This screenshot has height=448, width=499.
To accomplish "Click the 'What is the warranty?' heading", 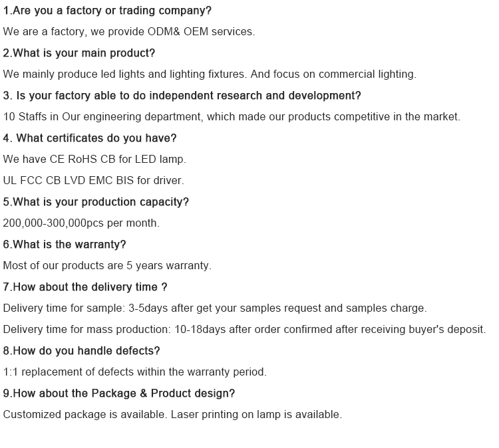I will (65, 244).
